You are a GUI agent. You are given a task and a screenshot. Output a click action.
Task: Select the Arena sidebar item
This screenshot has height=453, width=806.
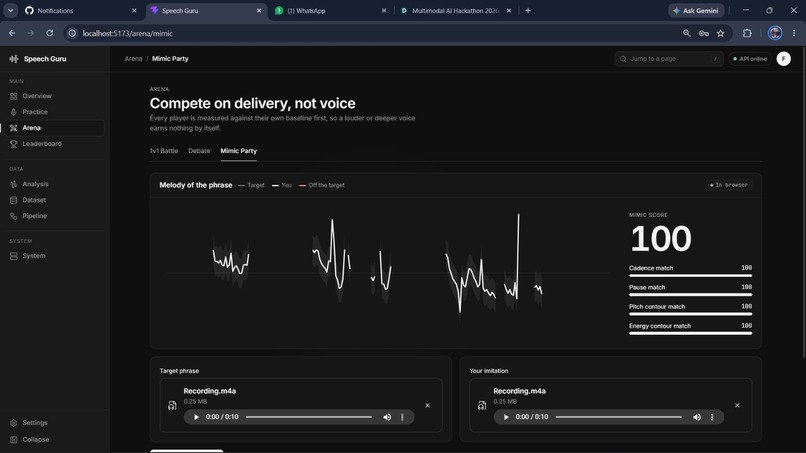point(53,128)
